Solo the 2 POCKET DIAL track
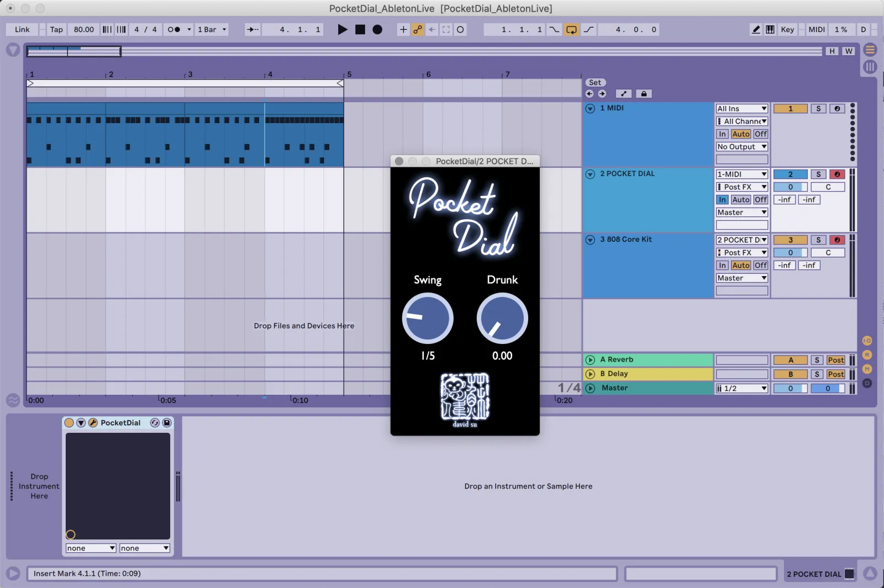 (x=818, y=174)
